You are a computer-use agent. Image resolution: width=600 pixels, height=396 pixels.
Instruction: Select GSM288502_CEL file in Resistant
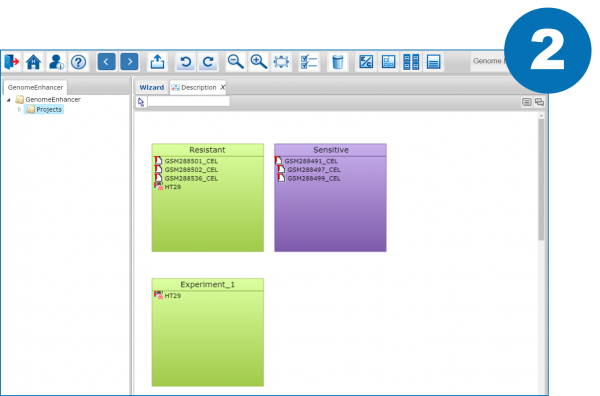pyautogui.click(x=187, y=170)
